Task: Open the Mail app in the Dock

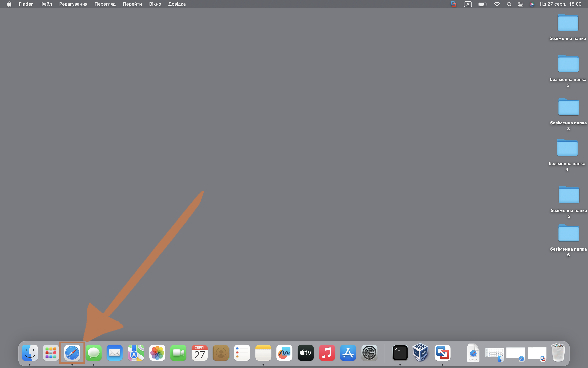Action: pos(115,353)
